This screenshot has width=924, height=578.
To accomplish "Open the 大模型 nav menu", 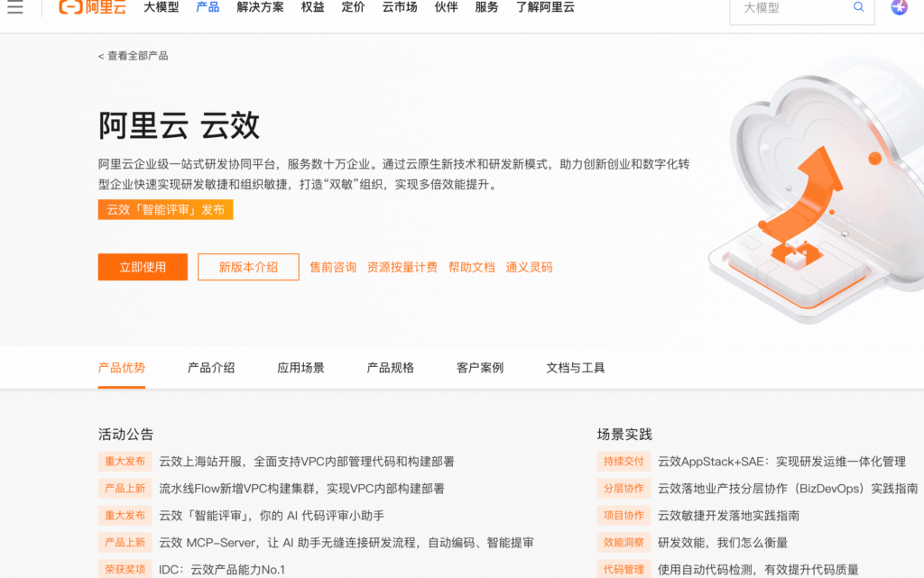I will coord(162,7).
